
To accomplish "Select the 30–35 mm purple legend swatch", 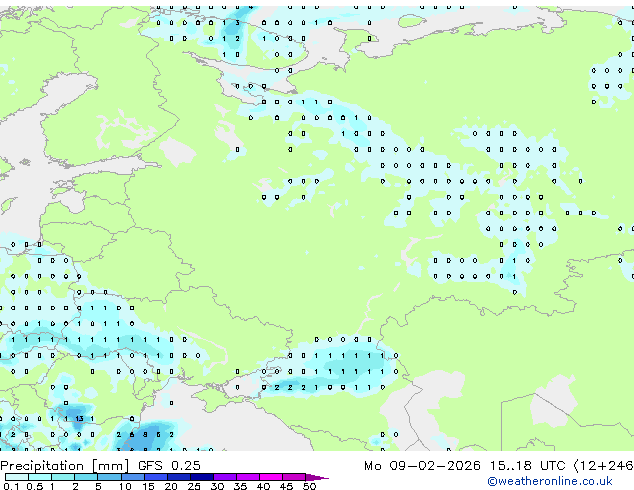I will (x=225, y=477).
